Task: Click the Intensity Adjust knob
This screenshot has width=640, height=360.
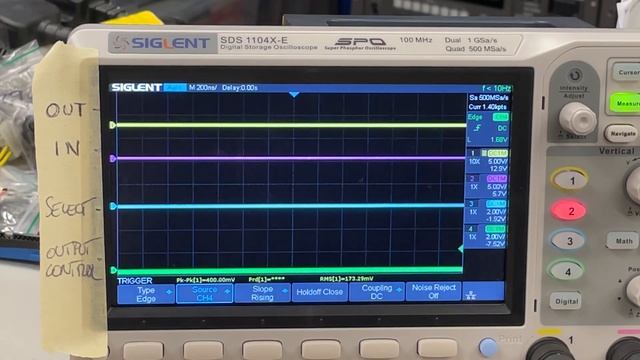Action: 577,119
